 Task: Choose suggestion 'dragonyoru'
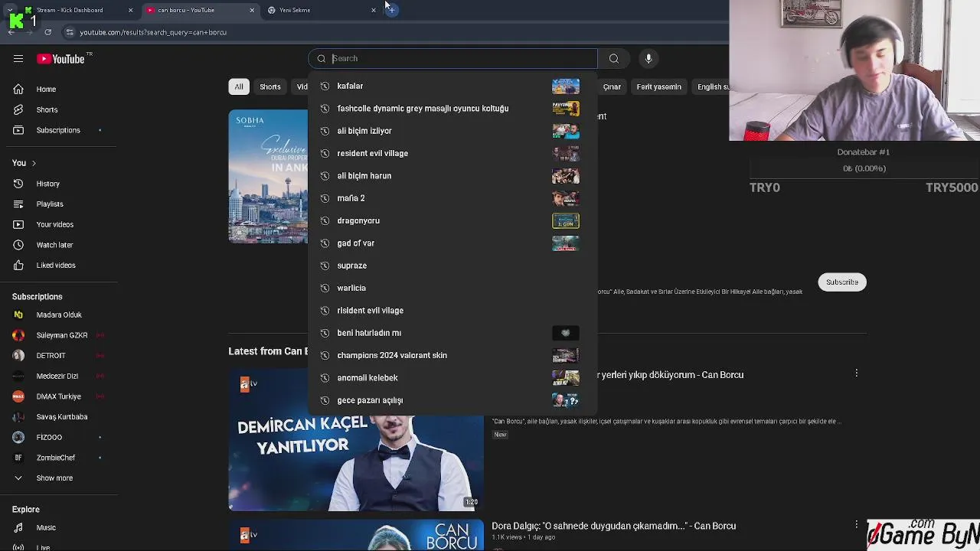(x=452, y=220)
